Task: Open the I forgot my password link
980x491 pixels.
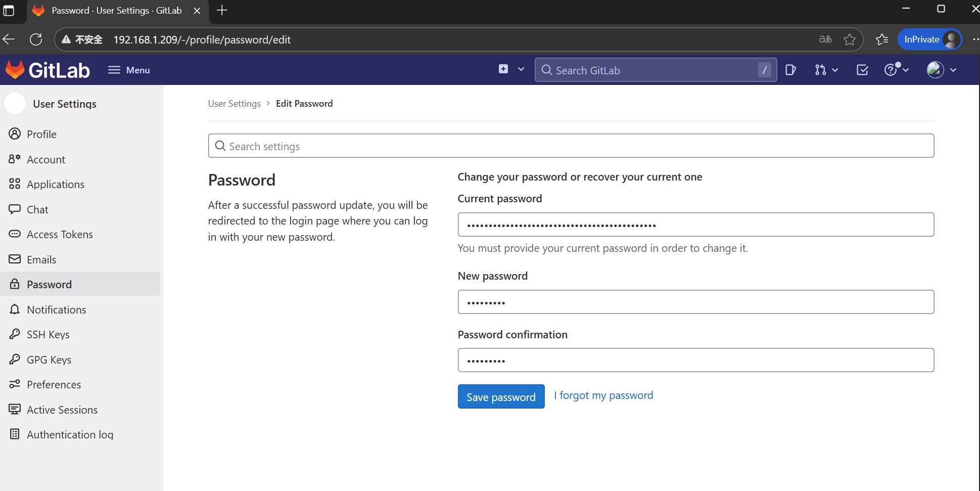Action: pos(603,395)
